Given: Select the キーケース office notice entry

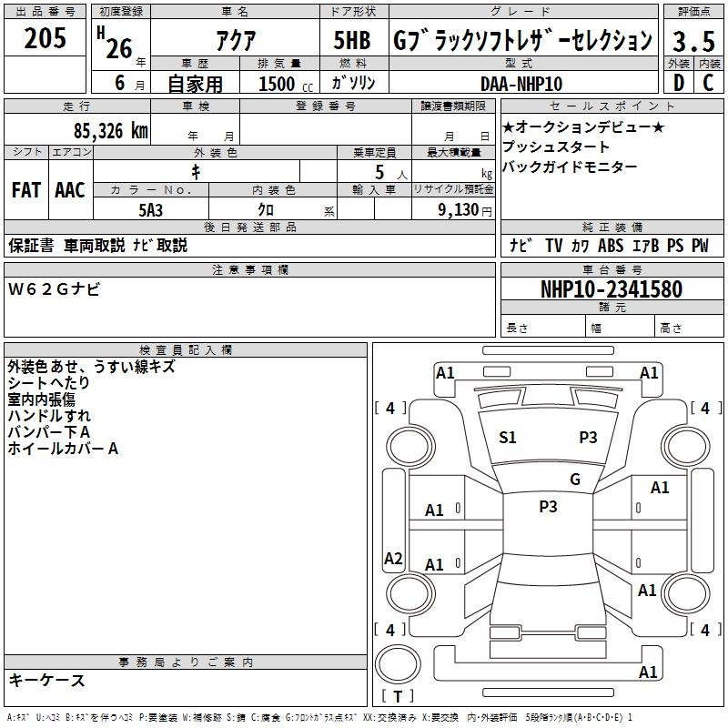Looking at the screenshot, I should click(46, 680).
